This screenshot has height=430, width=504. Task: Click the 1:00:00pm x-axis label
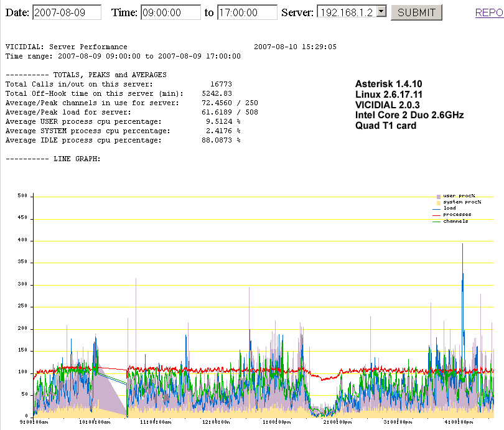277,422
